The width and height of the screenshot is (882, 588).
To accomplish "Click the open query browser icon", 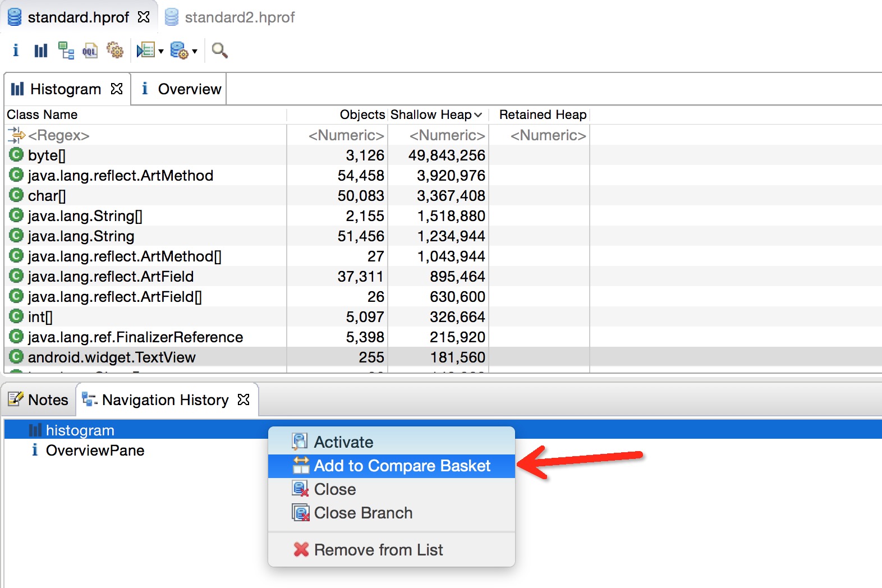I will tap(179, 50).
